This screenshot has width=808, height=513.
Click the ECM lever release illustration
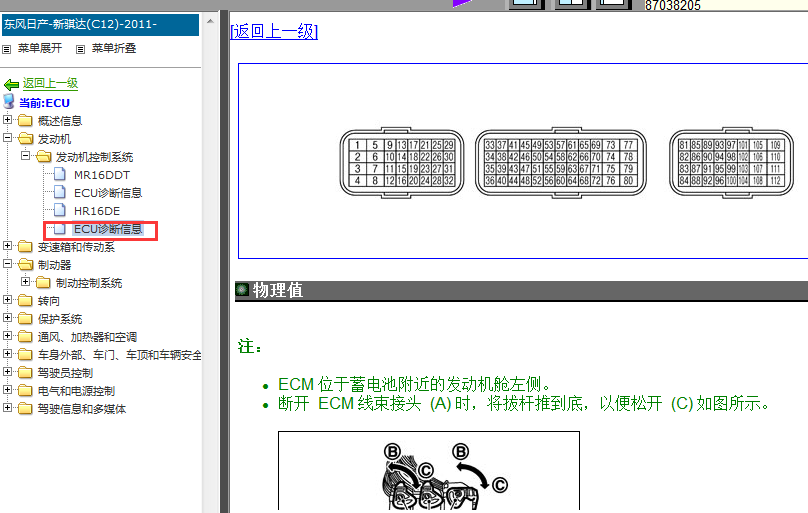pyautogui.click(x=429, y=471)
